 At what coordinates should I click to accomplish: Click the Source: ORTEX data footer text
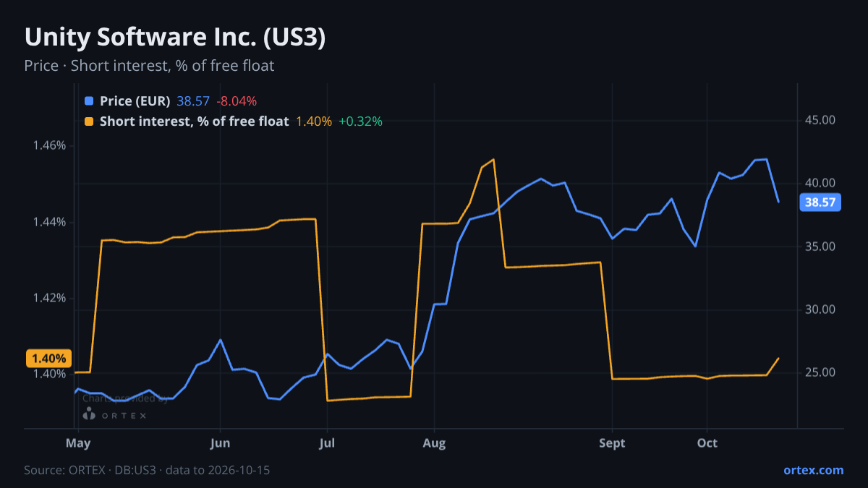[147, 470]
